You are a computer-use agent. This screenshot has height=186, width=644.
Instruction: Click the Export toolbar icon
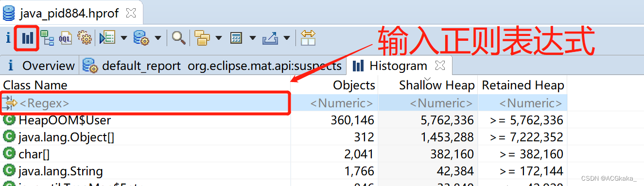point(270,37)
